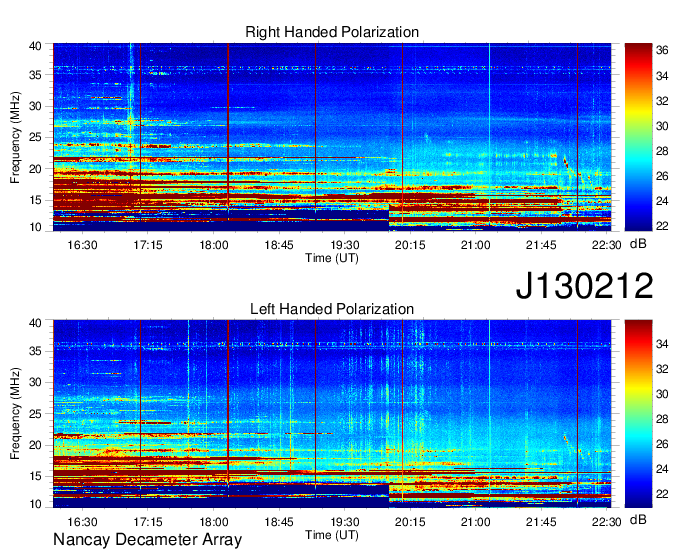Viewport: 680px width, 552px height.
Task: Click the "dB" unit label of Right Handed color bar
Action: (x=638, y=244)
